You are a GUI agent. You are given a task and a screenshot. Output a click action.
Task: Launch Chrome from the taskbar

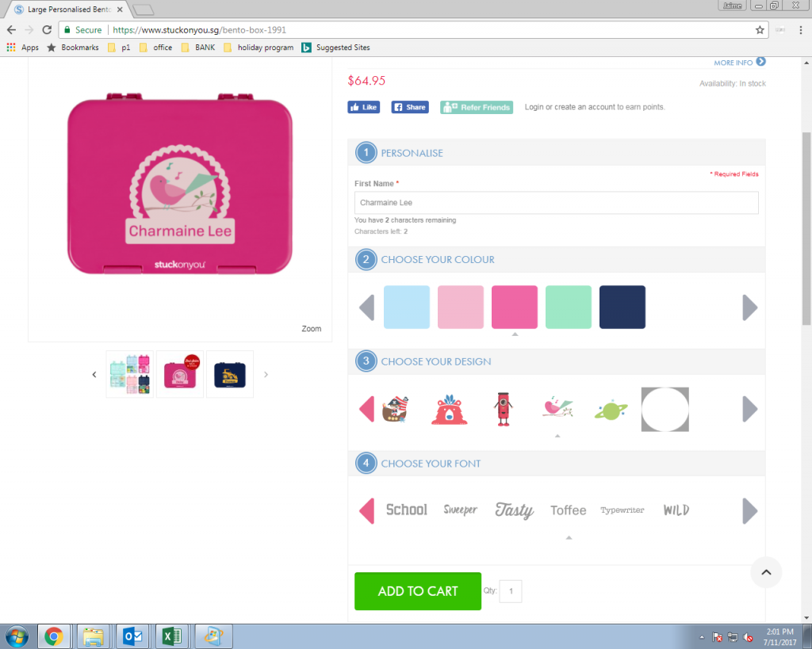coord(53,636)
